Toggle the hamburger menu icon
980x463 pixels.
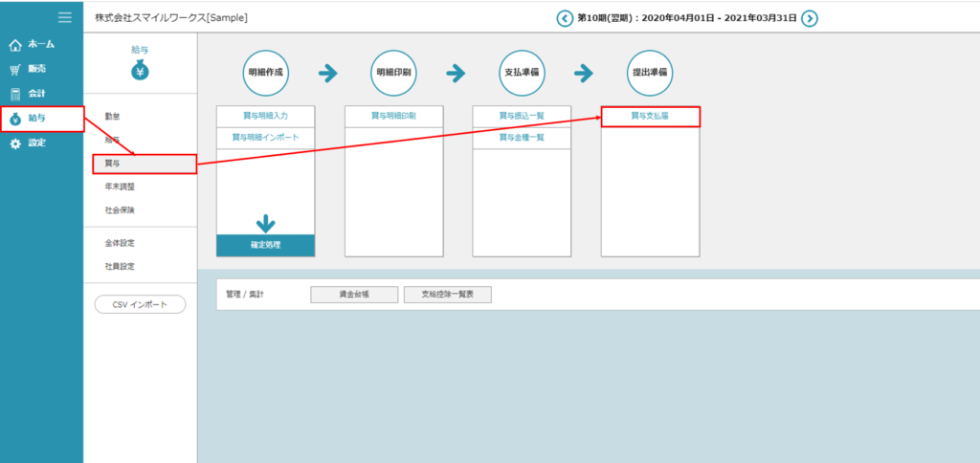point(64,17)
